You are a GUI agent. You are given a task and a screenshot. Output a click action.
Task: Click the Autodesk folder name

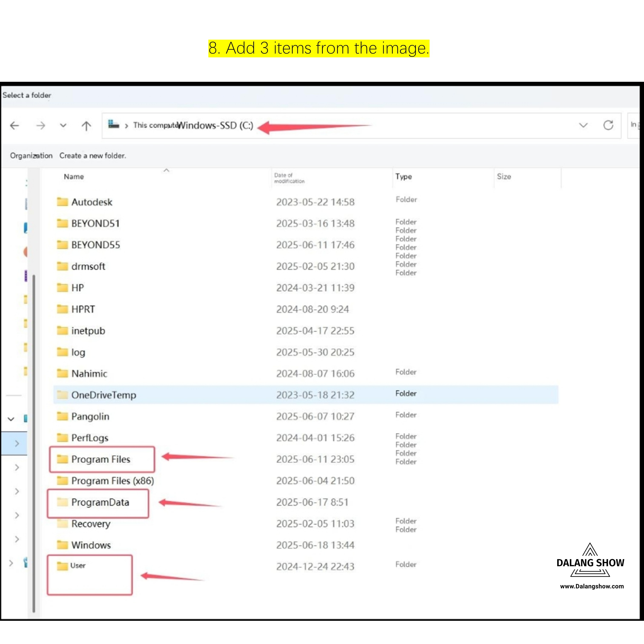tap(92, 202)
